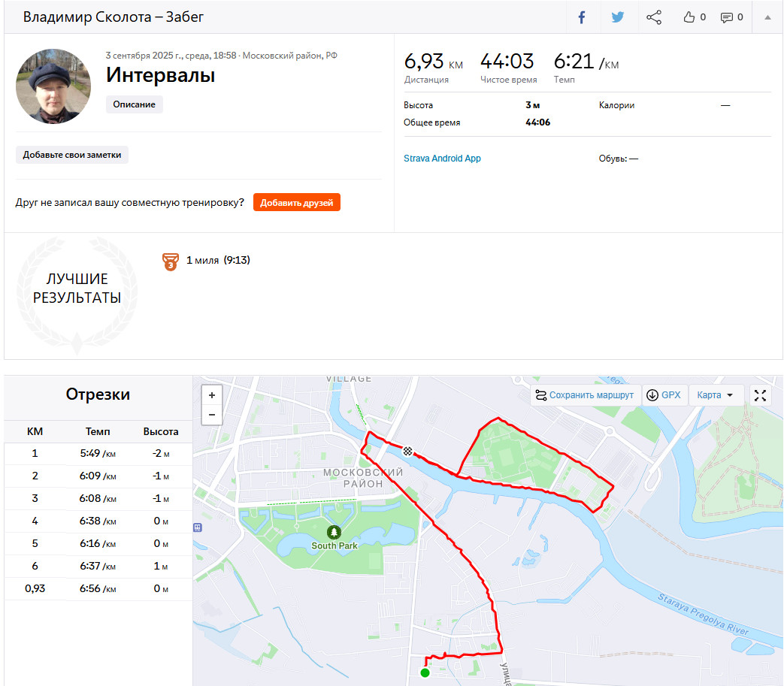Zoom in on the map

point(212,395)
